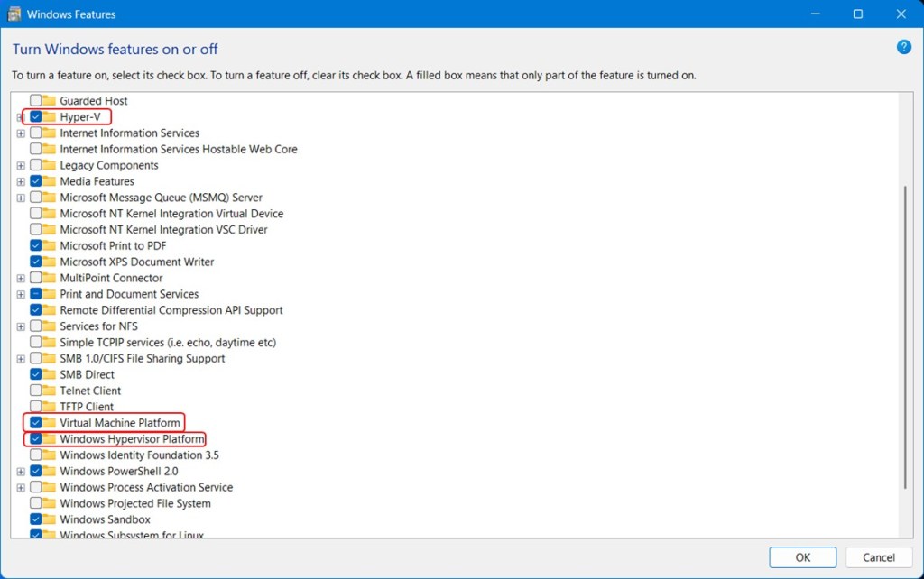The image size is (924, 579).
Task: Click the Windows Features title bar icon
Action: [x=14, y=14]
